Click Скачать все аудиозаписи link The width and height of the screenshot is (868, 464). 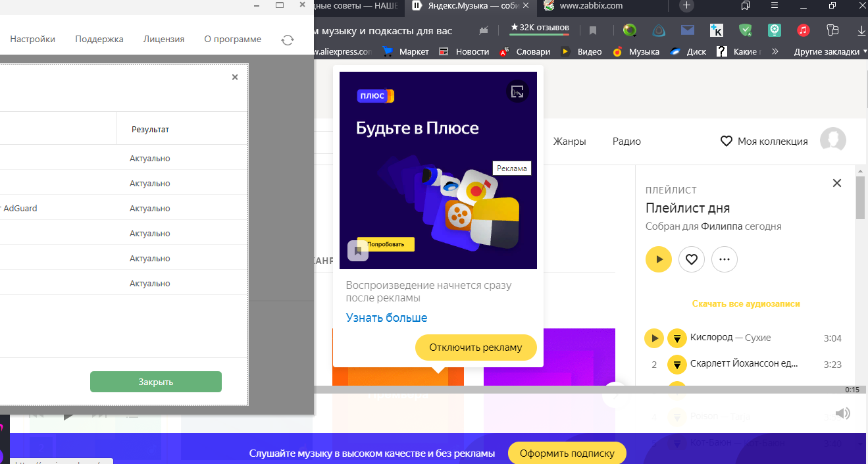[x=746, y=304]
